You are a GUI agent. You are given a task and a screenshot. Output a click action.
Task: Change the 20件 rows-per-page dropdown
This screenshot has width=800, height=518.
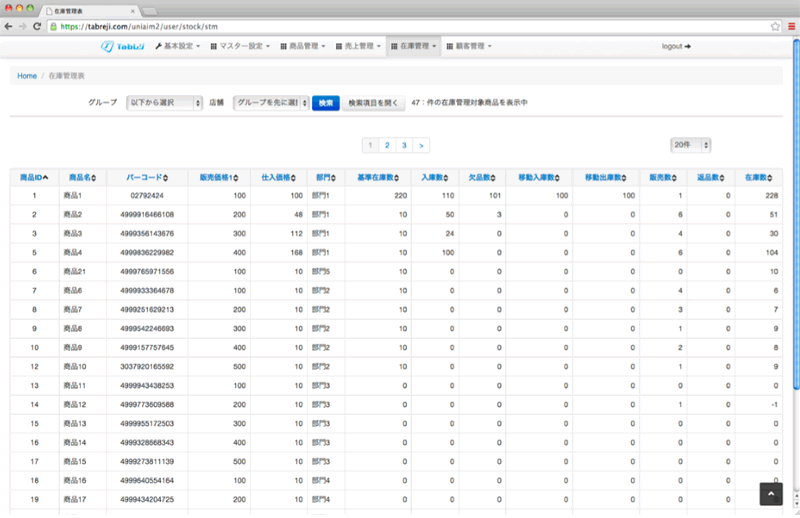pos(690,145)
